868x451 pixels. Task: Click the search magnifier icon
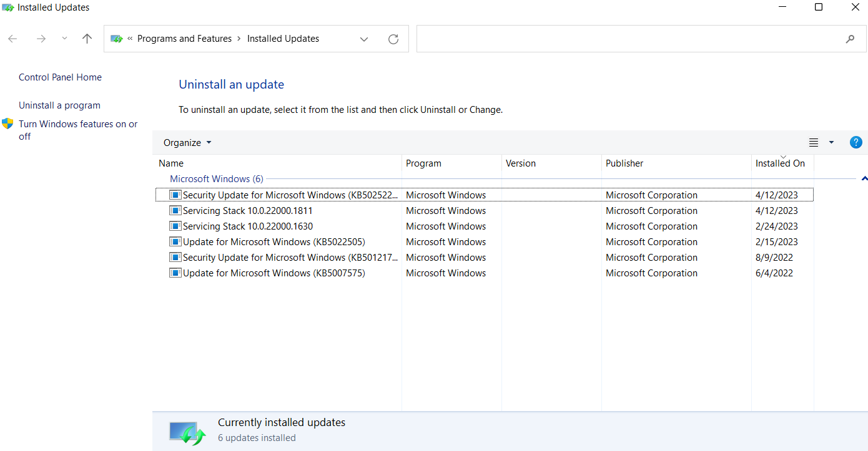click(850, 39)
